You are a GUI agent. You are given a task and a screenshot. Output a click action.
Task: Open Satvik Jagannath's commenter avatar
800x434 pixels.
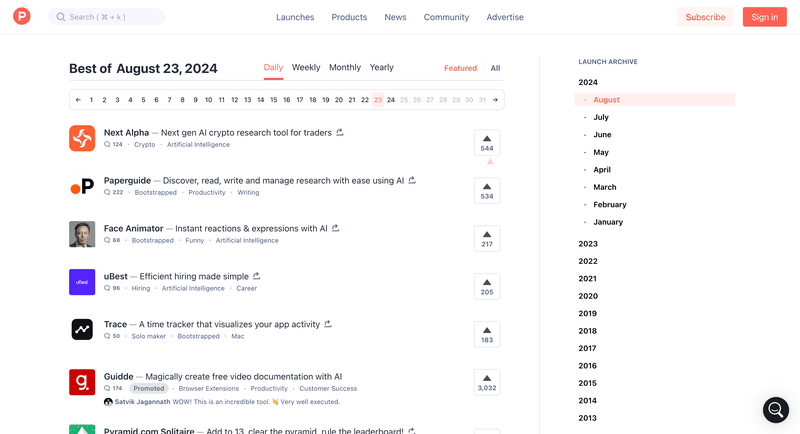coord(108,402)
